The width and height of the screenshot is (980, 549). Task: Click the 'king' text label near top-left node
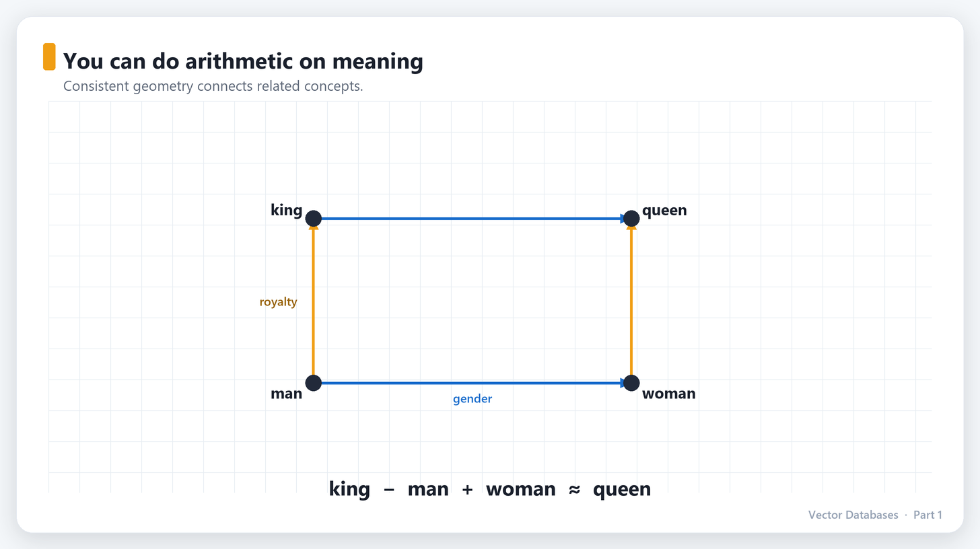[x=287, y=211]
